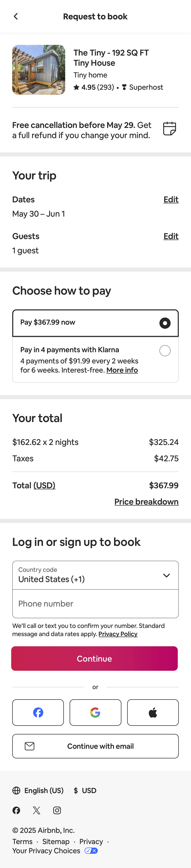Edit the guest count
Image resolution: width=191 pixels, height=868 pixels.
tap(171, 236)
